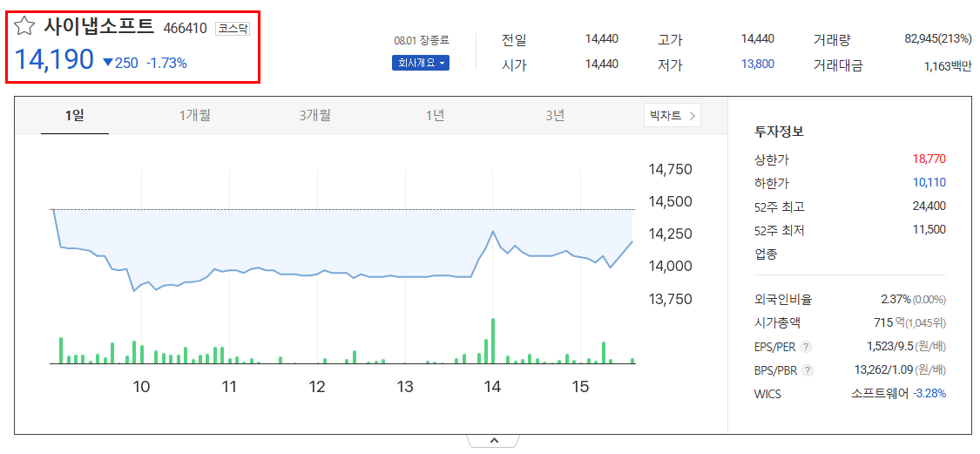Click the 52주 최저 value 11,500
Screen dimensions: 980x454
point(929,229)
